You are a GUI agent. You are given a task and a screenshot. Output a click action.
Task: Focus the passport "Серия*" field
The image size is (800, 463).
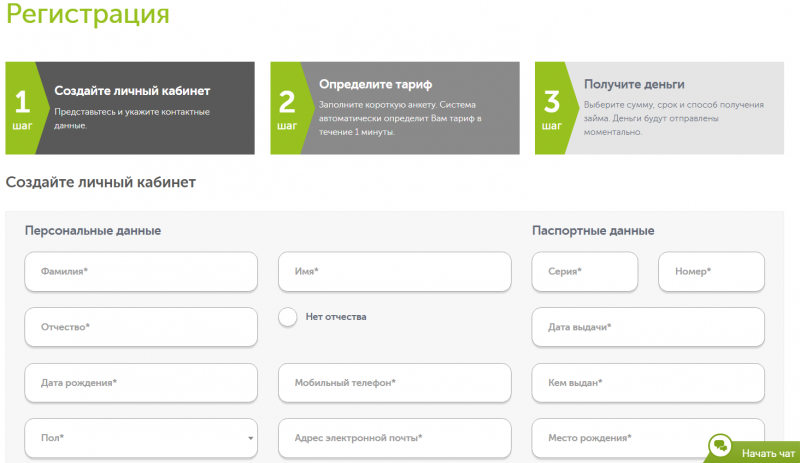click(585, 272)
